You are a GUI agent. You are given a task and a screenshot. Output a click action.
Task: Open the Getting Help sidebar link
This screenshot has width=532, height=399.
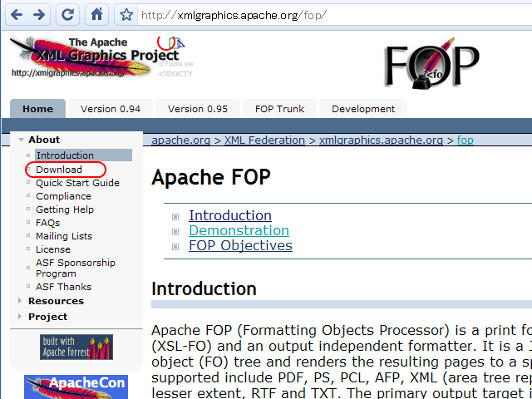pyautogui.click(x=65, y=209)
